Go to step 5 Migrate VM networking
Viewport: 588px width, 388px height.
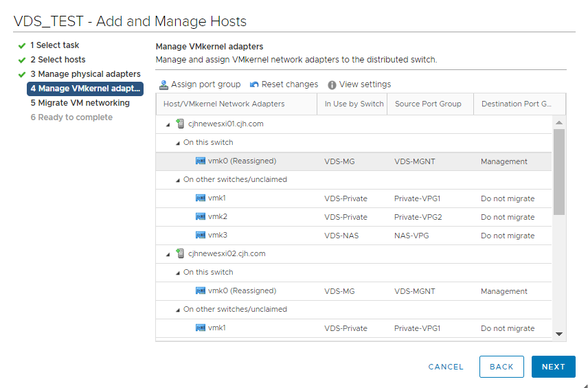click(x=80, y=103)
